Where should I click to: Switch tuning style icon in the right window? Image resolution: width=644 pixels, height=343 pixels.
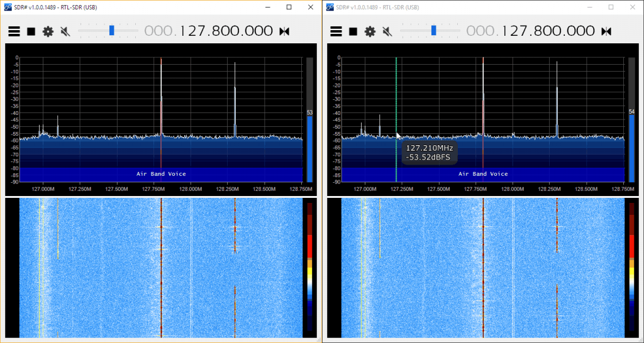[606, 31]
